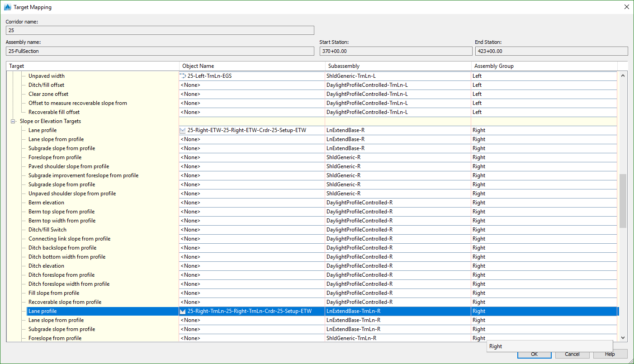The image size is (634, 364).
Task: Click width target icon beside 25-Left-TrnLn-EGS
Action: pyautogui.click(x=183, y=76)
